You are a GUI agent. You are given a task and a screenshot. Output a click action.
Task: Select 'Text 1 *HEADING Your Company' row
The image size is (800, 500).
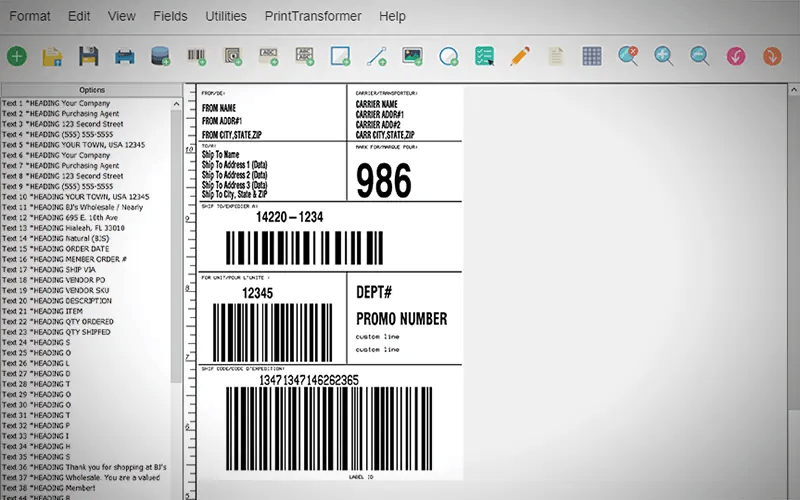[86, 103]
